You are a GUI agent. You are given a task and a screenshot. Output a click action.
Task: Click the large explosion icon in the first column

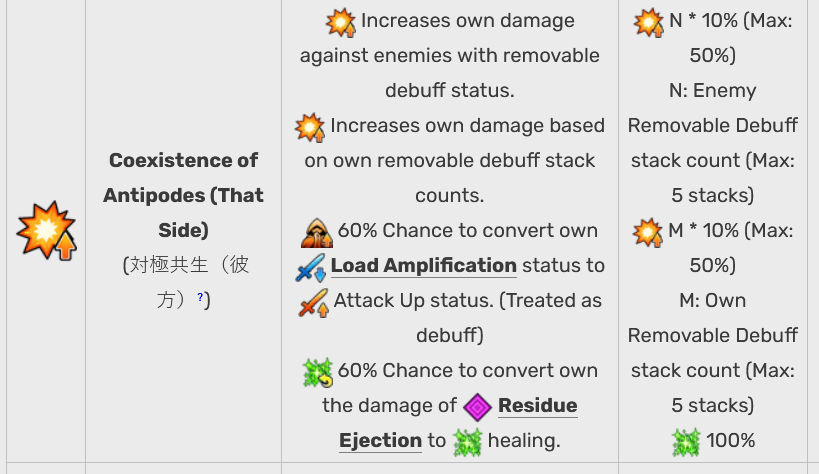[46, 230]
